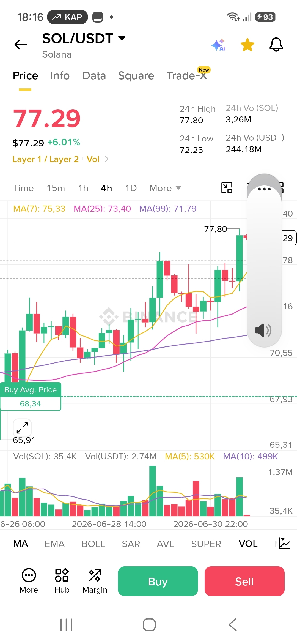Open indicator settings chart icon
Viewport: 297px width, 644px height.
[284, 543]
